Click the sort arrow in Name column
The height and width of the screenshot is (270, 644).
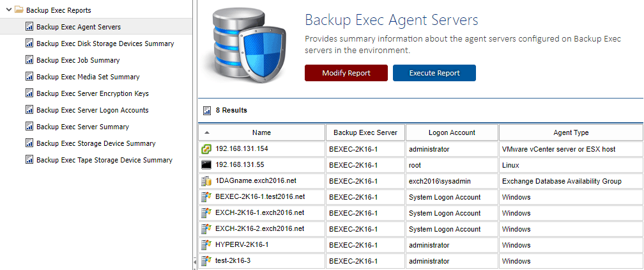(x=207, y=132)
